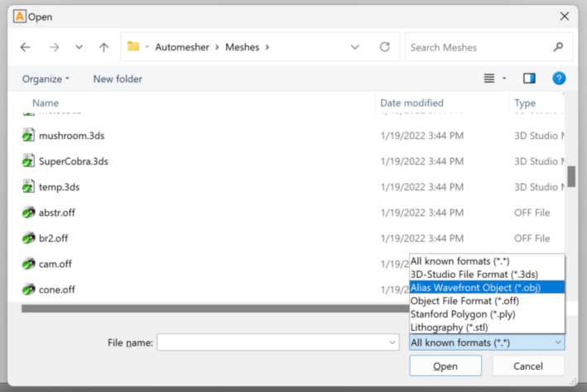Click the mushroom.3ds date modified cell
Viewport: 587px width, 392px height.
coord(422,136)
